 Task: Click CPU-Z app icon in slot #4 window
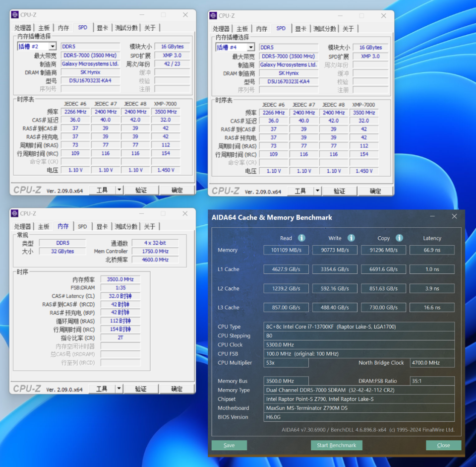pos(213,15)
